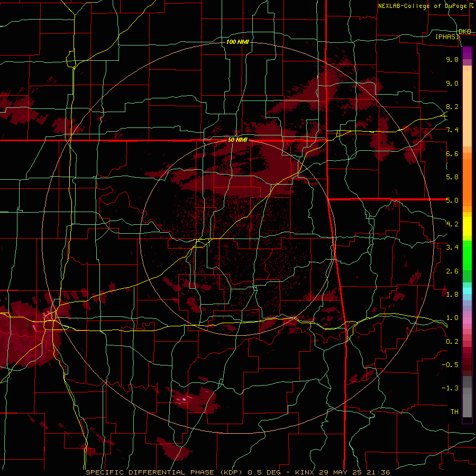
Task: Click the 0.2 scale value
Action: (x=452, y=342)
